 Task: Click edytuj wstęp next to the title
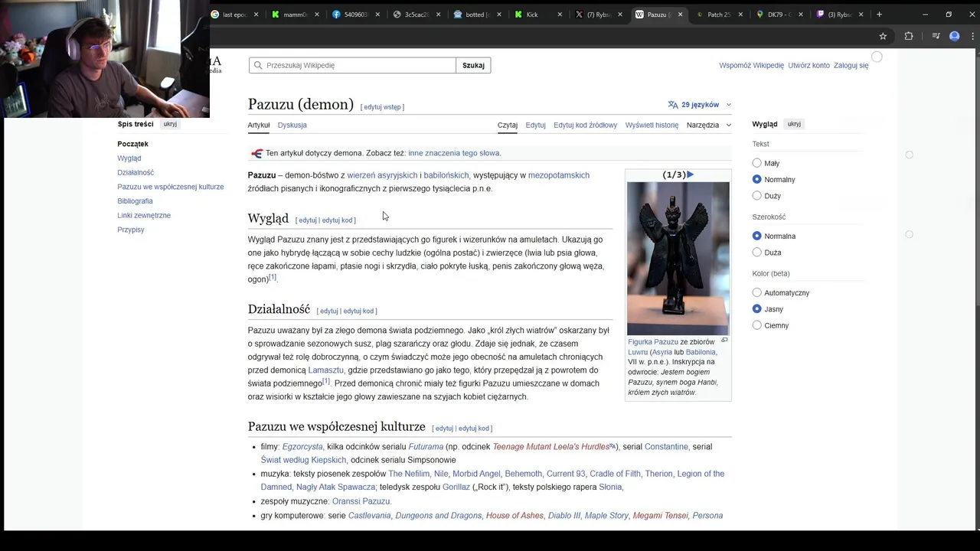(x=382, y=107)
